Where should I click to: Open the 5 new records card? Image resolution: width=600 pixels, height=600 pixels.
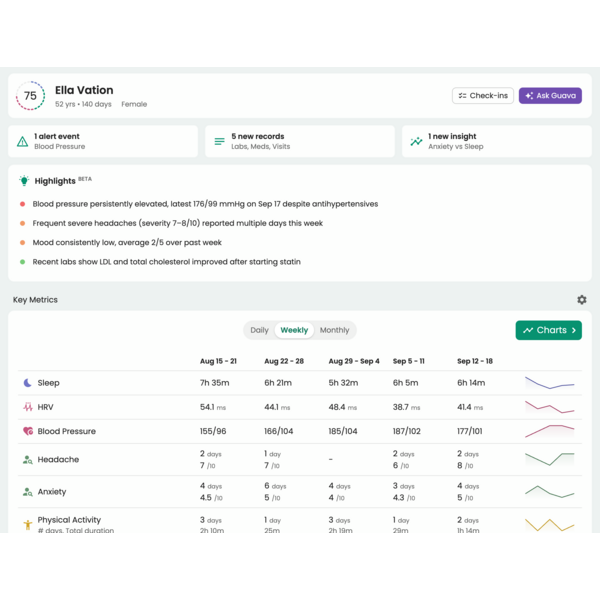(x=300, y=141)
